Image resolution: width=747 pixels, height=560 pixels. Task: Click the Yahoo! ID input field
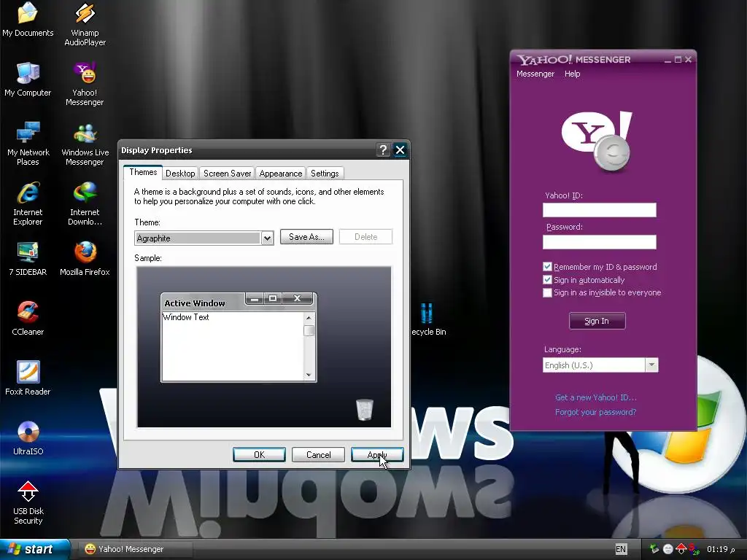pos(600,210)
